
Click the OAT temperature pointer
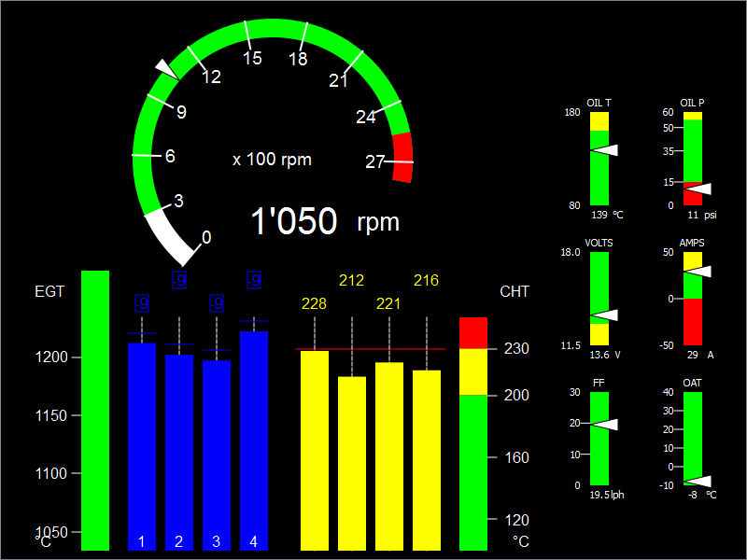point(698,481)
